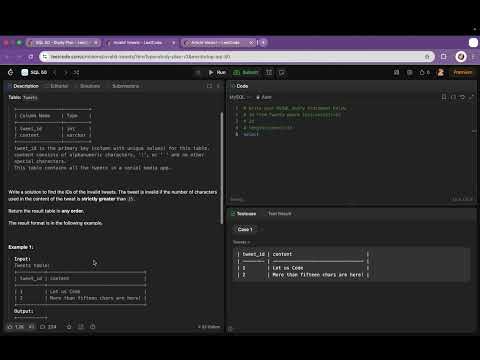This screenshot has height=360, width=480.
Task: Click the debugger icon left of Run
Action: [x=198, y=72]
